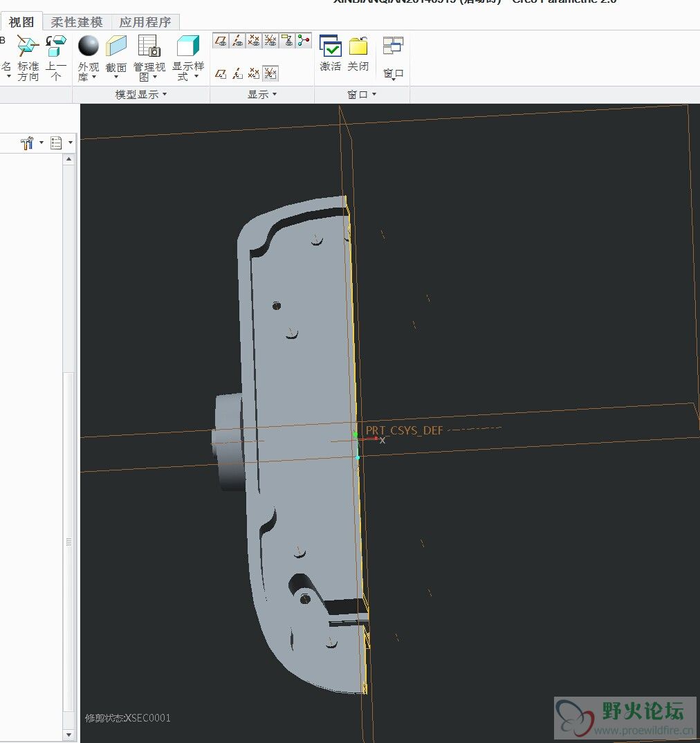Toggle plane tag display
The image size is (700, 743).
pos(221,73)
